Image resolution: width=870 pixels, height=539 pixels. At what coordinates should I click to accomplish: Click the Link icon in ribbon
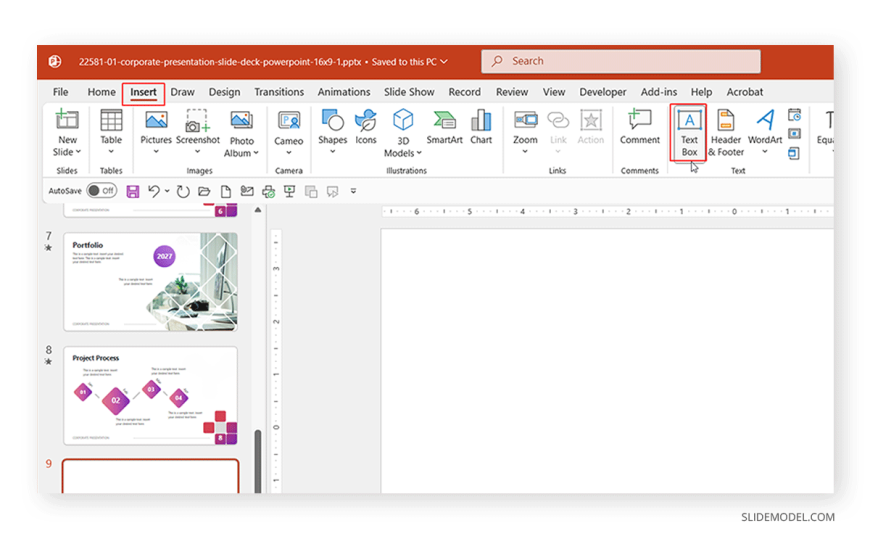(x=558, y=120)
